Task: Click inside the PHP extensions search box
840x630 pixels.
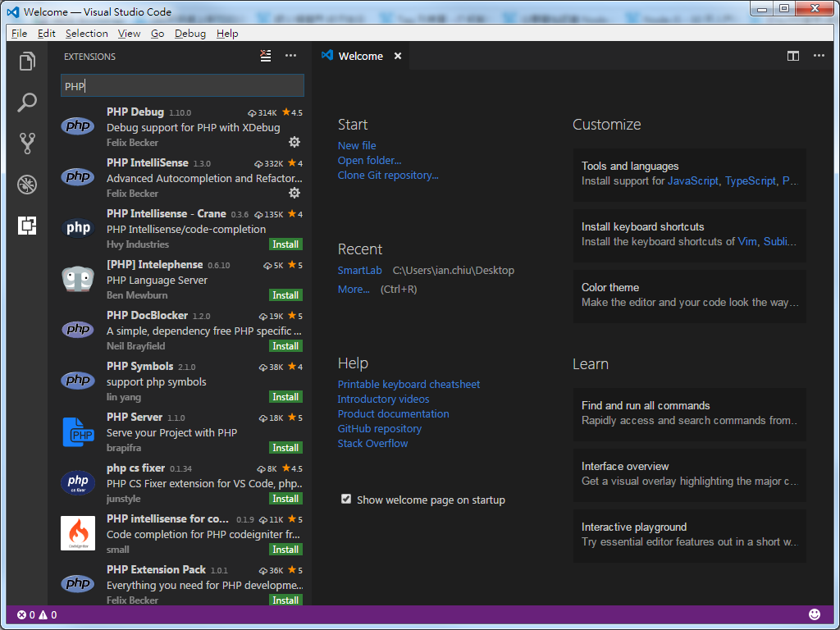Action: coord(181,85)
